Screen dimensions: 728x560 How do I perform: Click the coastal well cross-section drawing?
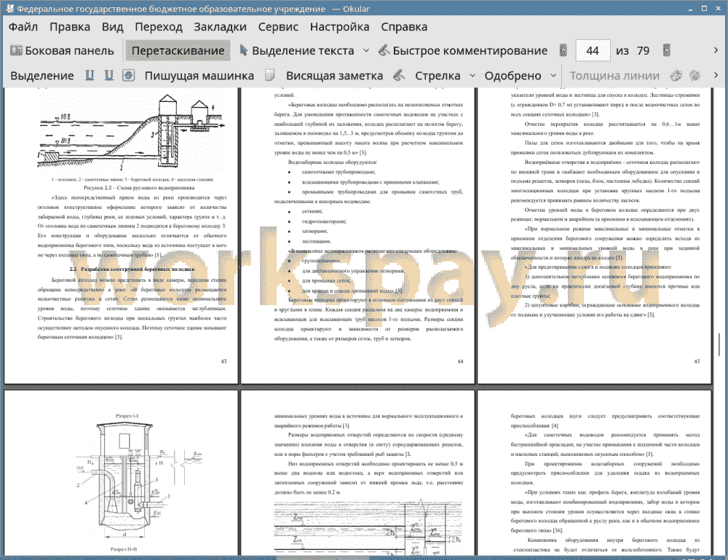pyautogui.click(x=138, y=481)
